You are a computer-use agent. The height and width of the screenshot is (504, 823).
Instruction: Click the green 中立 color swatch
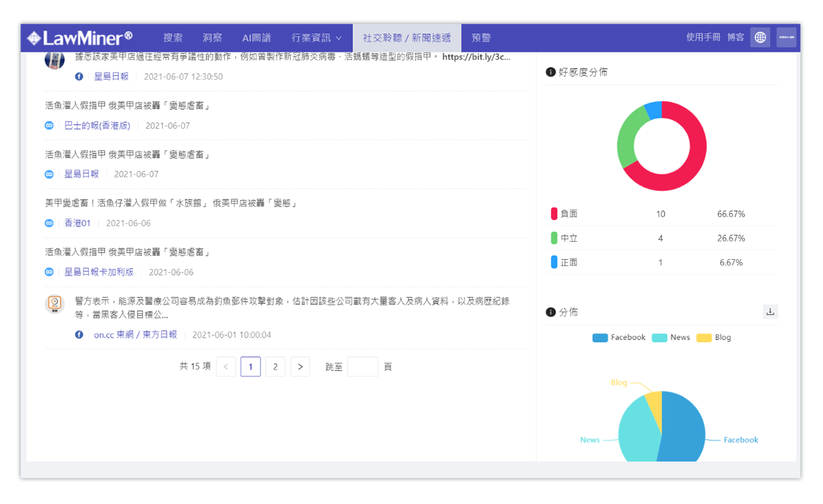(x=554, y=238)
